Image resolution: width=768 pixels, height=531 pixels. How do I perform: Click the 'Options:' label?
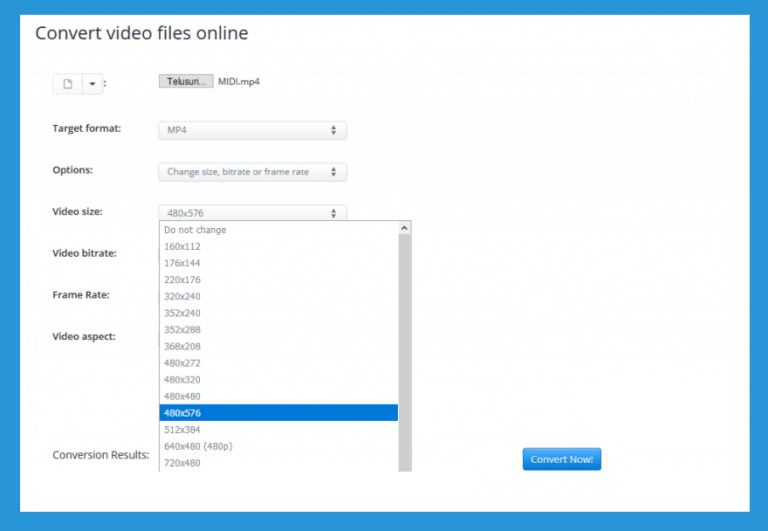pyautogui.click(x=72, y=170)
